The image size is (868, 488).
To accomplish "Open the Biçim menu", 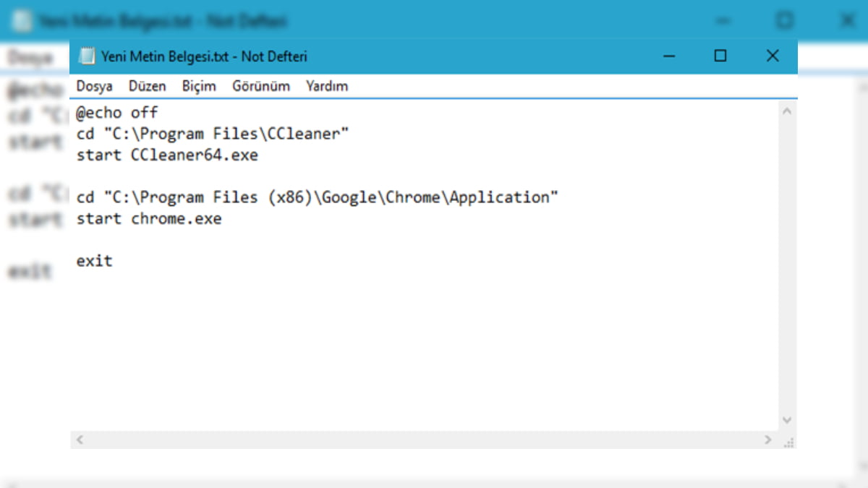I will pos(199,86).
